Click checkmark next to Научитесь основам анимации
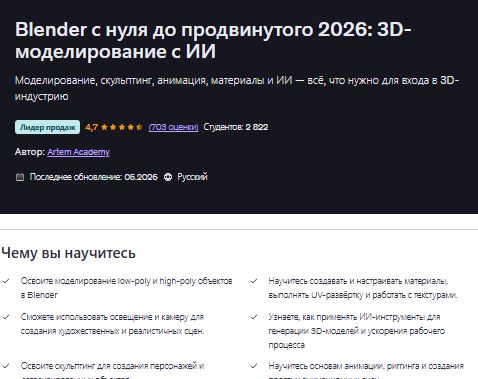 [x=254, y=366]
